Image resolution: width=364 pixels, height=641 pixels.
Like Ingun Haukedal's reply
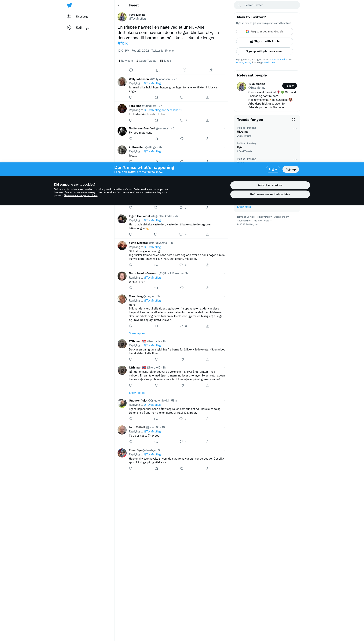[181, 234]
